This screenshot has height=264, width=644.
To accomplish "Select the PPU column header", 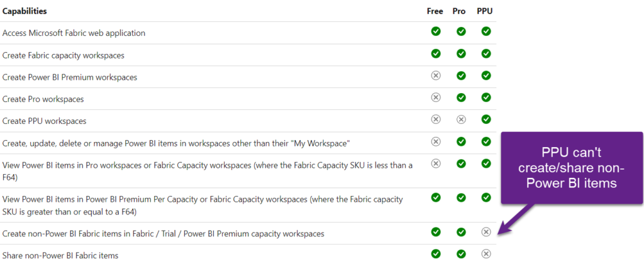I will [x=485, y=11].
